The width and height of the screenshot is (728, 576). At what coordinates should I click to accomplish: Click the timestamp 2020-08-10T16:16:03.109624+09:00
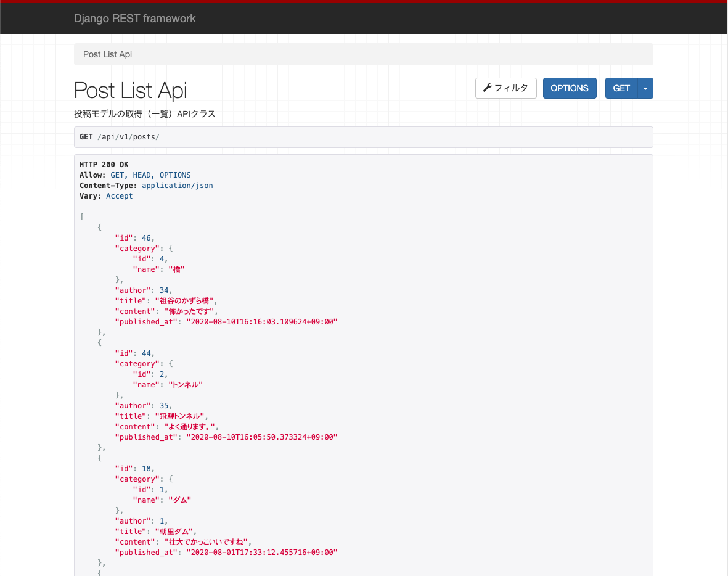point(262,322)
